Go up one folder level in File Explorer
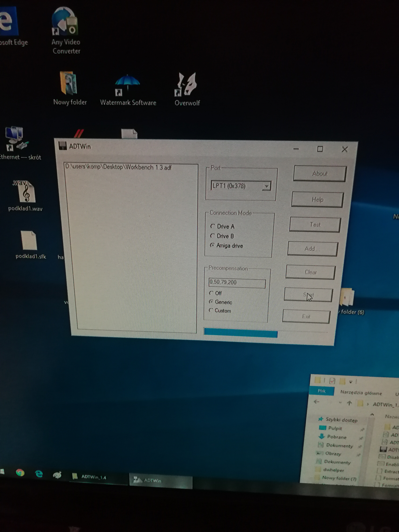Image resolution: width=399 pixels, height=532 pixels. click(349, 403)
